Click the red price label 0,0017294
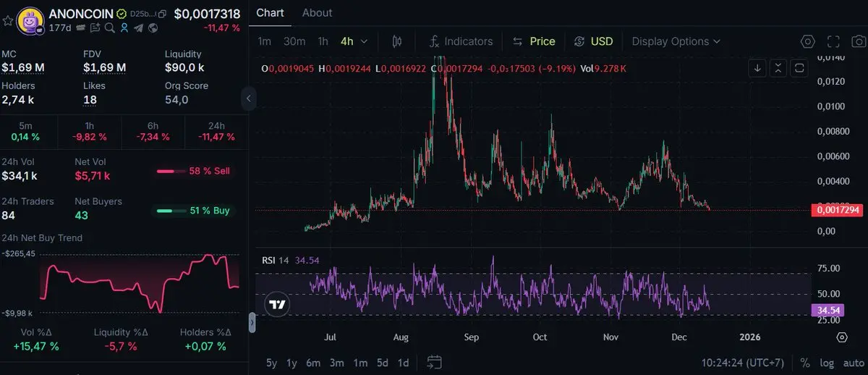Image resolution: width=868 pixels, height=375 pixels. coord(838,210)
